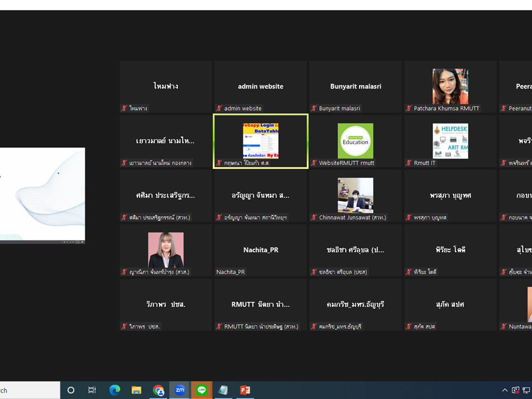532x399 pixels.
Task: Select the พิริยะ โตดี participant tile
Action: pos(450,250)
